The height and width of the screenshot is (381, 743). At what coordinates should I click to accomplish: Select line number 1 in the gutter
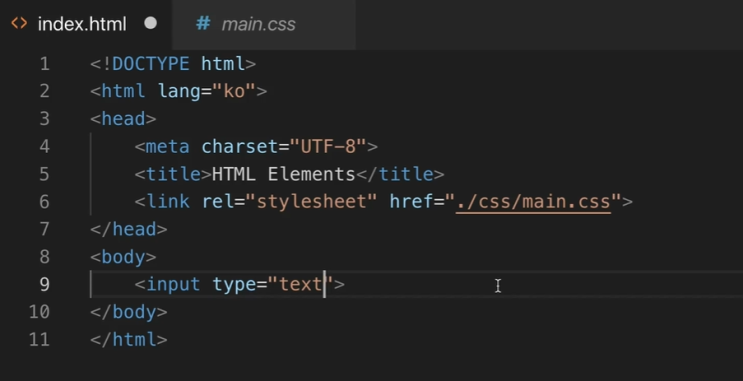45,64
